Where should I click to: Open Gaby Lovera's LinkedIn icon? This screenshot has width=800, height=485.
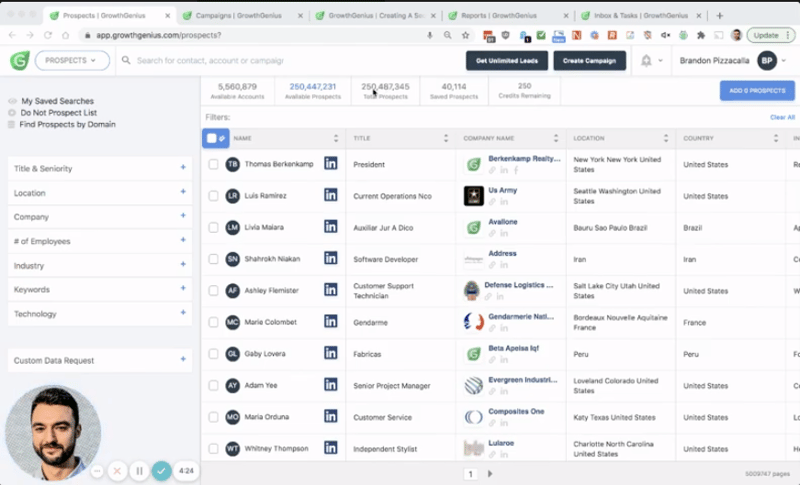click(x=331, y=353)
